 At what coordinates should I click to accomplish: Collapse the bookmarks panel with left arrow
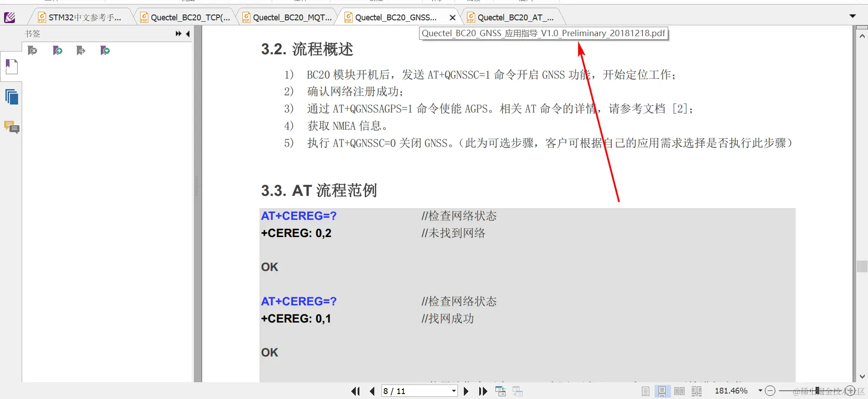[x=188, y=33]
